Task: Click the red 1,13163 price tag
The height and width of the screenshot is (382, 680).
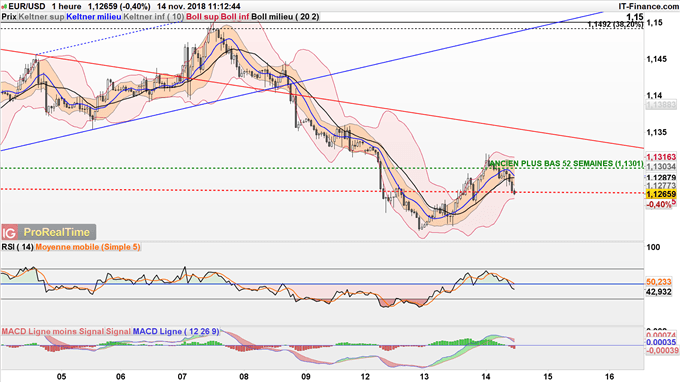Action: click(x=661, y=157)
